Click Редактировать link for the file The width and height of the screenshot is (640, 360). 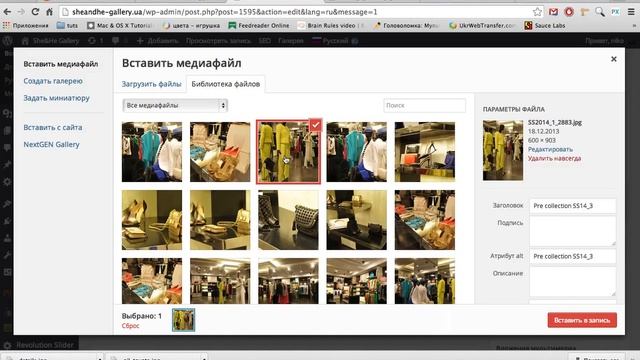(x=550, y=149)
